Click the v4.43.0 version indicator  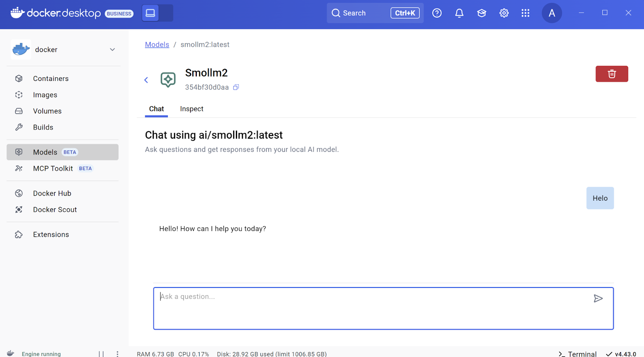coord(621,354)
